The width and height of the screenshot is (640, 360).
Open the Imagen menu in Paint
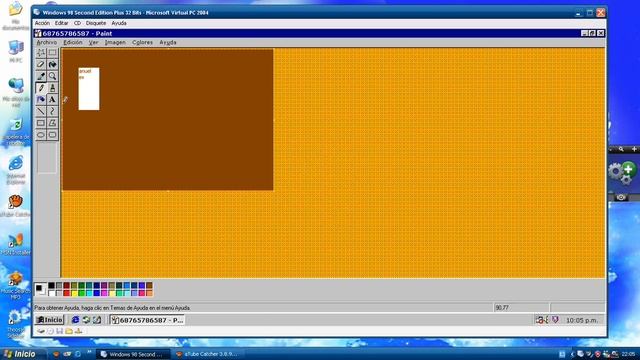click(x=115, y=42)
